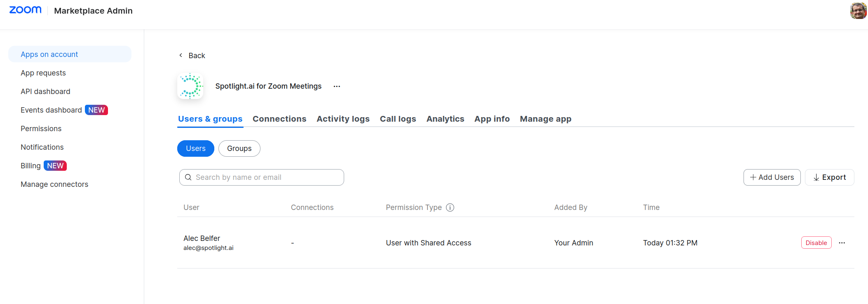Click the Add Users button
This screenshot has width=868, height=304.
772,177
